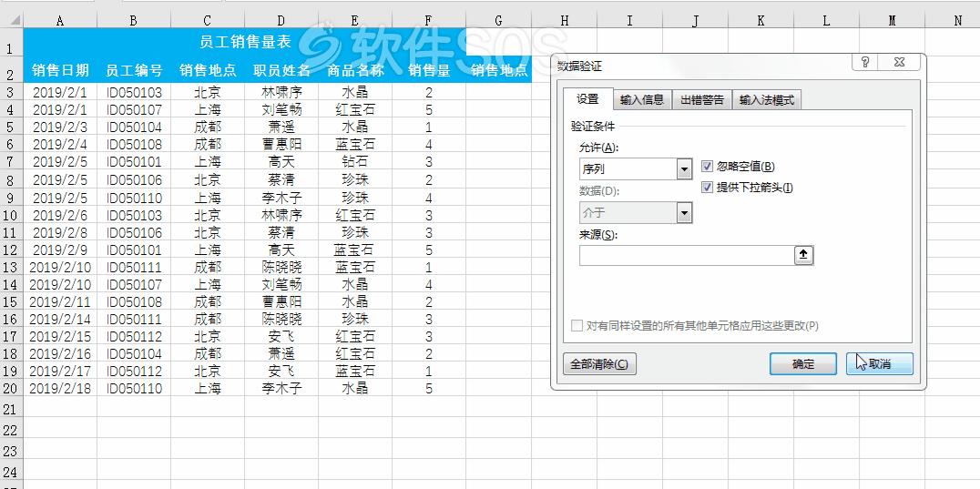
Task: Click cell 2019/2/9 in column A
Action: (x=60, y=250)
